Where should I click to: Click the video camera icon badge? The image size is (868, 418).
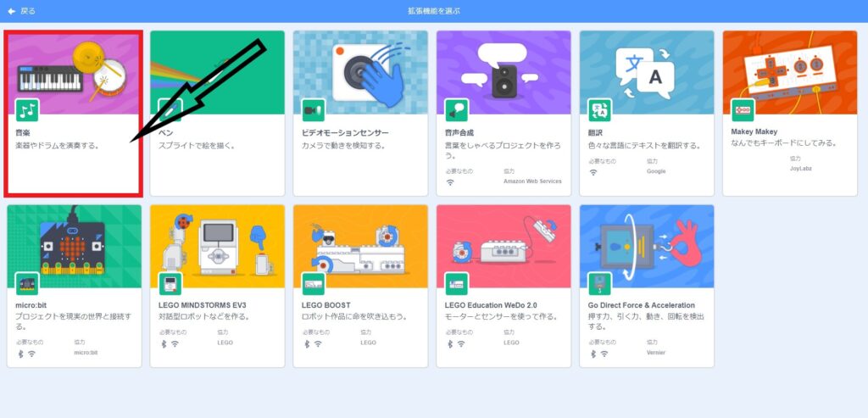pos(314,110)
